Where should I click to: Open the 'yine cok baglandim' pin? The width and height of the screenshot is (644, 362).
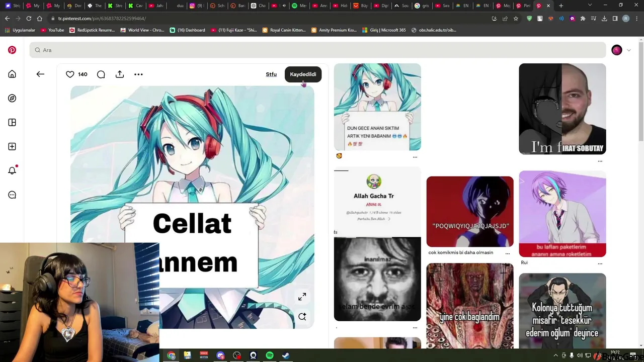pyautogui.click(x=470, y=306)
